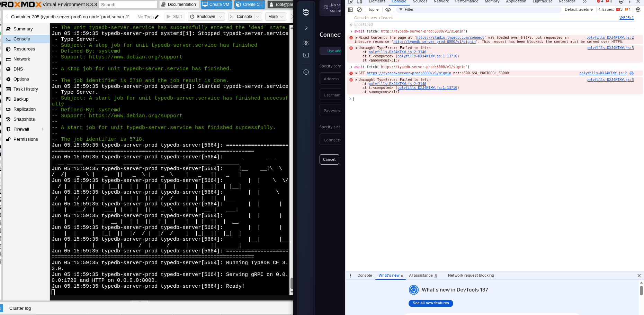Open the TypeDB Studio info icon
Viewport: 644px width, 315px height.
click(x=306, y=72)
